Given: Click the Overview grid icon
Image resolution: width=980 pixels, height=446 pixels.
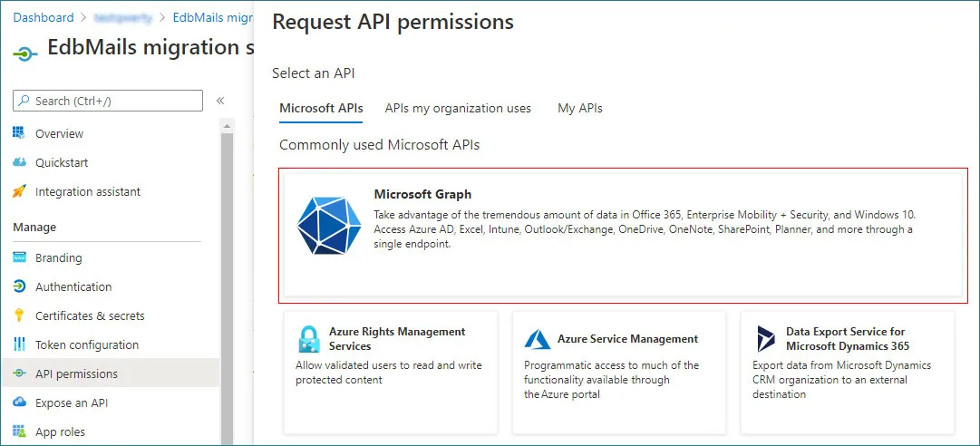Looking at the screenshot, I should (19, 133).
